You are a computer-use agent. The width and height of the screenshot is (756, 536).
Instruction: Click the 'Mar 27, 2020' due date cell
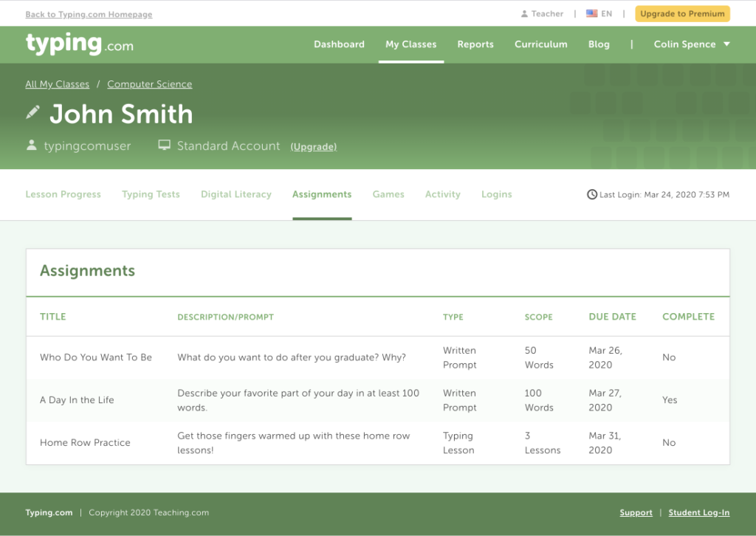(x=605, y=400)
